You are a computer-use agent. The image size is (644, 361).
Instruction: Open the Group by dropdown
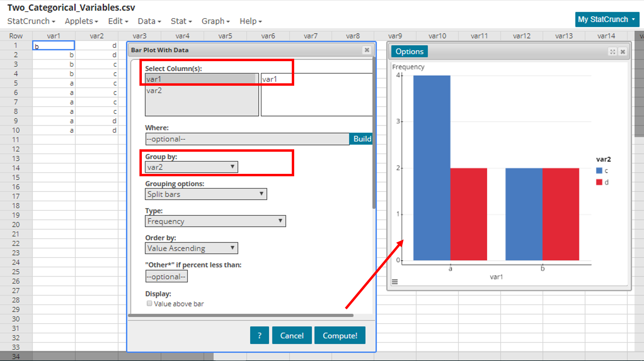(x=191, y=167)
